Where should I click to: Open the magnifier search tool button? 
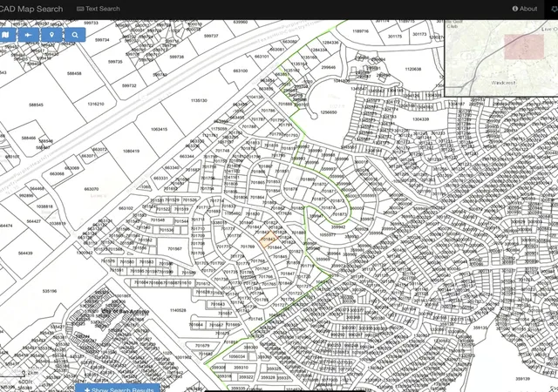coord(75,35)
